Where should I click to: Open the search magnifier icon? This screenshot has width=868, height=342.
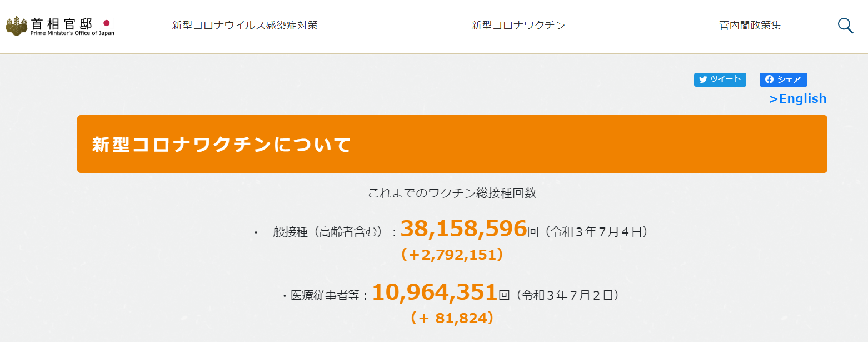(845, 26)
